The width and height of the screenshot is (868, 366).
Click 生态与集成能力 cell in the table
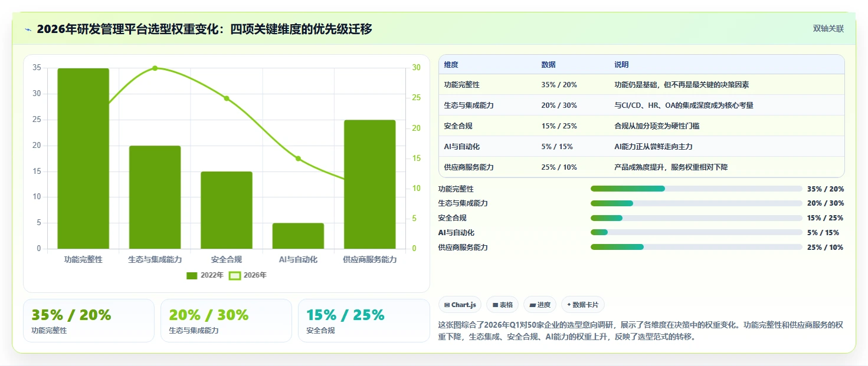(x=469, y=105)
